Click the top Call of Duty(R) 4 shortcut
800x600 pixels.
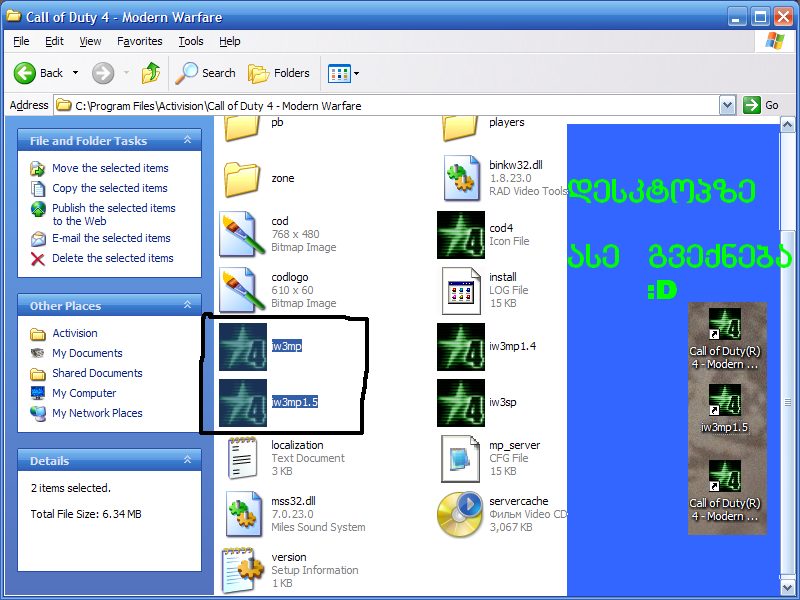click(725, 339)
